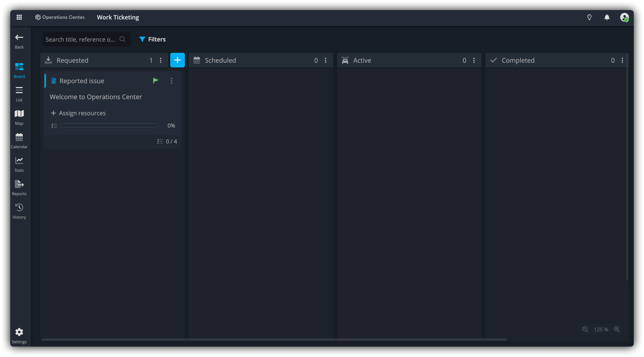The height and width of the screenshot is (357, 644).
Task: Click the Scheduled column header label
Action: 220,60
